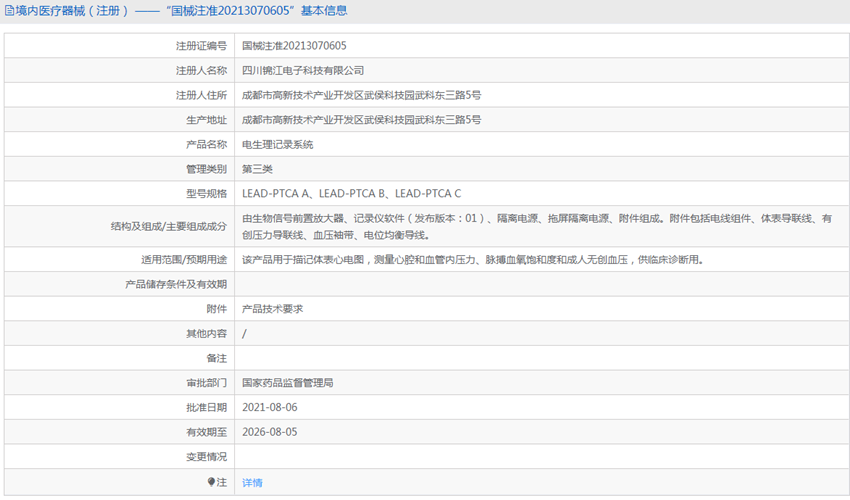
Task: Click the intended use text starting 该产品用于描记体表心电图
Action: pos(473,260)
